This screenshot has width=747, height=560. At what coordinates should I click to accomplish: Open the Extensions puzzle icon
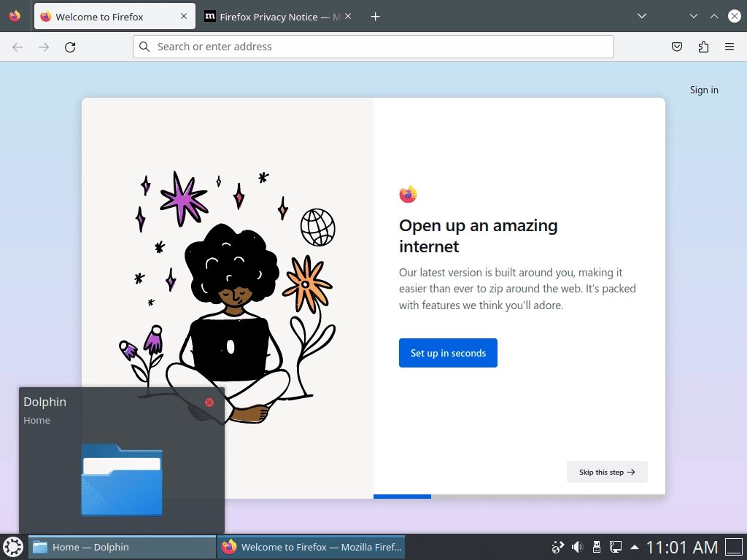point(703,47)
